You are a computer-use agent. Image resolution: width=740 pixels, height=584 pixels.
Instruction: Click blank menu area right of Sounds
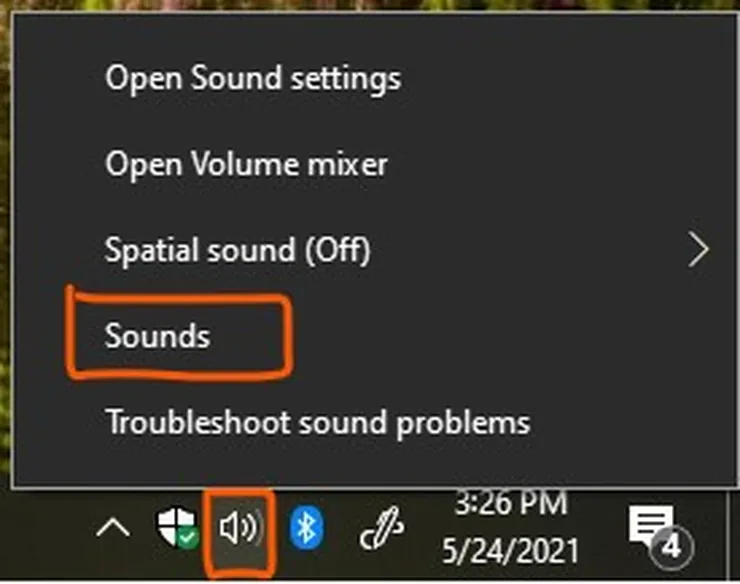click(500, 336)
